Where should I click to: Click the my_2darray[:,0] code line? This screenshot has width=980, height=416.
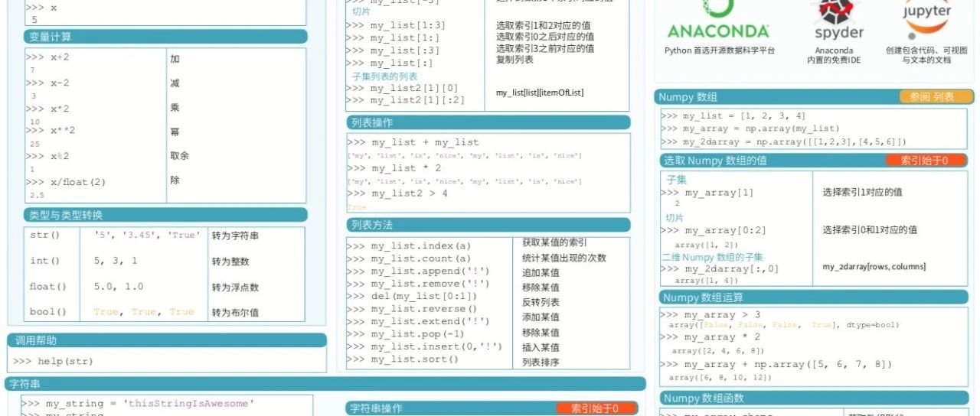(x=719, y=268)
